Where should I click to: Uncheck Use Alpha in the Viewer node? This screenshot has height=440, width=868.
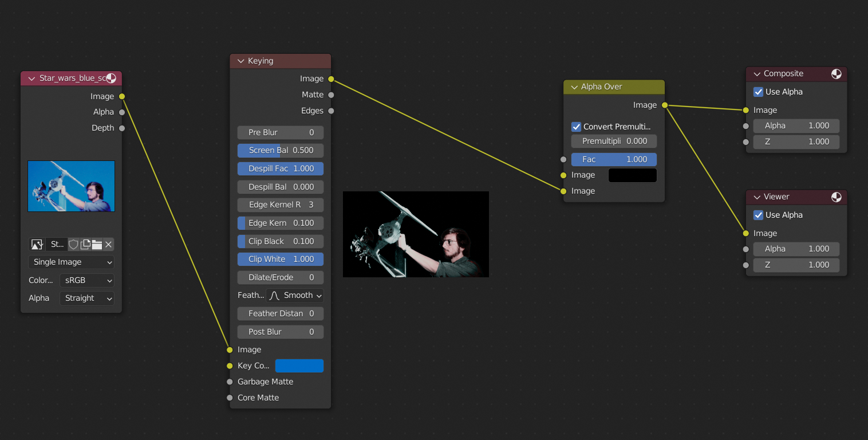758,215
